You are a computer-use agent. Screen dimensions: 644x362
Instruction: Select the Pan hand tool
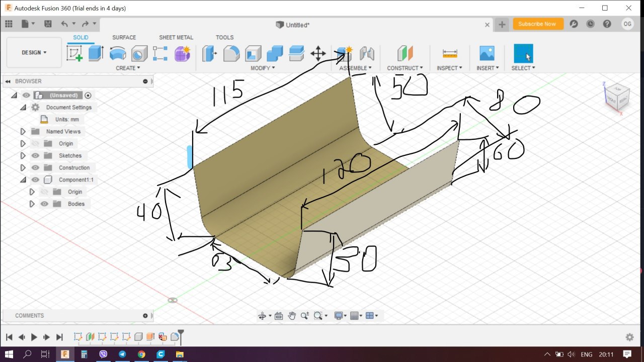click(x=292, y=316)
